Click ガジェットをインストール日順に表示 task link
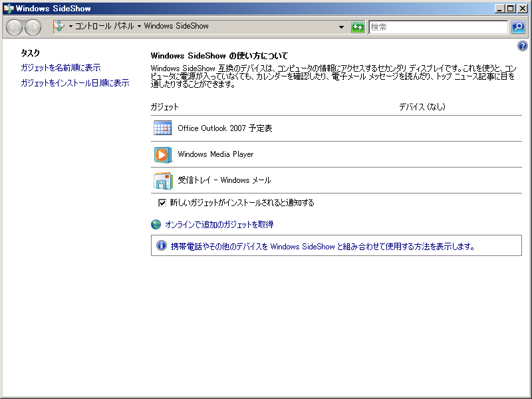This screenshot has height=399, width=532. pyautogui.click(x=75, y=82)
